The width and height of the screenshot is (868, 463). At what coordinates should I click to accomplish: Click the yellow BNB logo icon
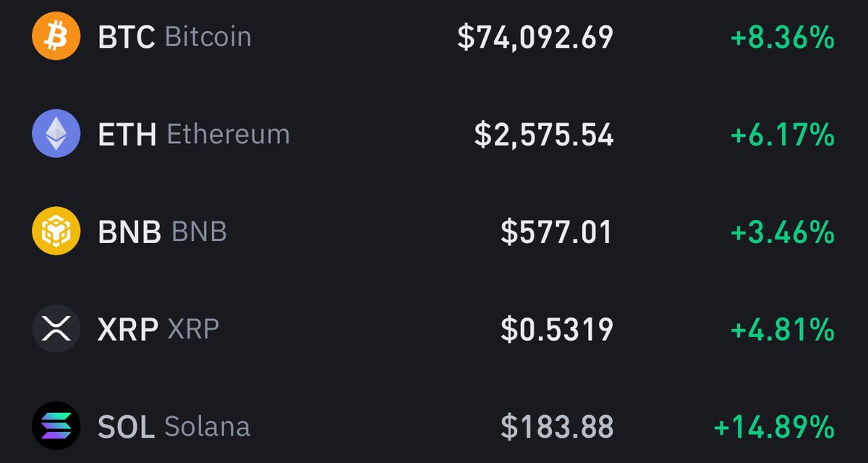(56, 231)
